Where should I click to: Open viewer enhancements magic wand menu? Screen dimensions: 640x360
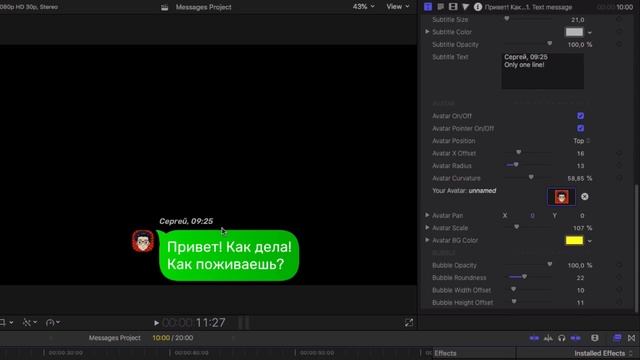(x=29, y=322)
